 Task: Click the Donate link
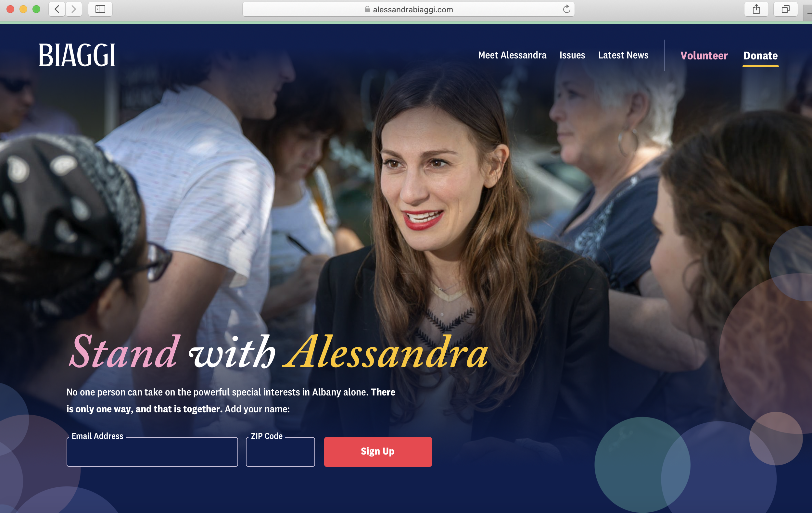pos(760,56)
